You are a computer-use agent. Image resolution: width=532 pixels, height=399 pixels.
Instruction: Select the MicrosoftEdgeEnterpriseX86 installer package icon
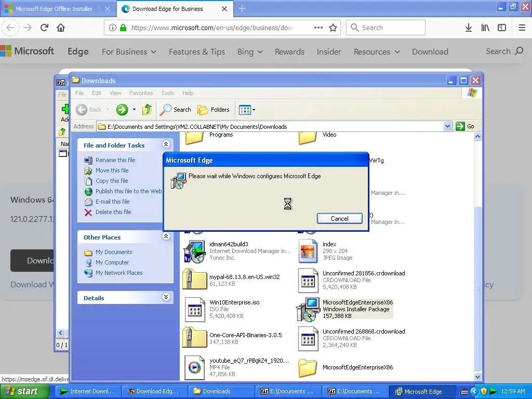point(308,309)
